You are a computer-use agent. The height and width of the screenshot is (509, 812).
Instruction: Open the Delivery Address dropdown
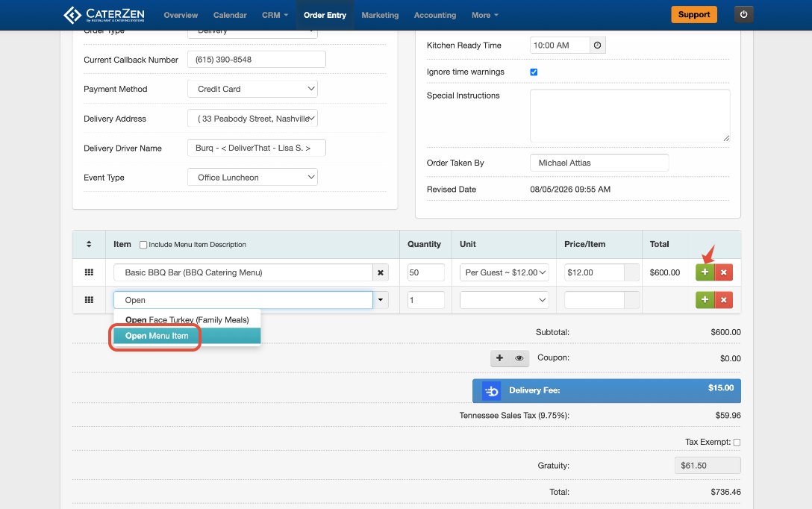click(x=252, y=119)
